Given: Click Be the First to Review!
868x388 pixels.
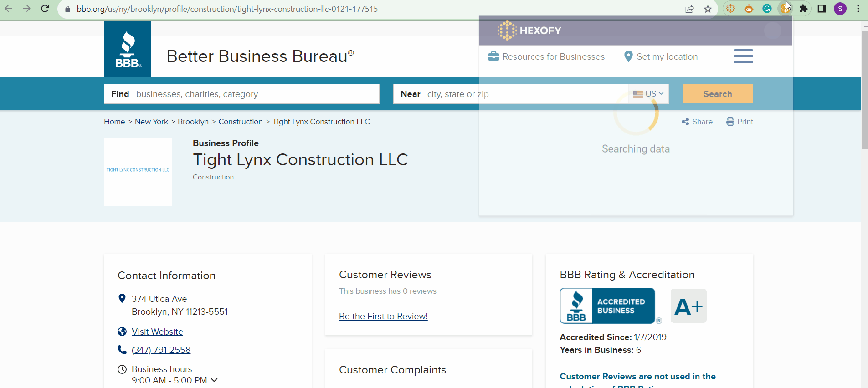Looking at the screenshot, I should coord(383,316).
